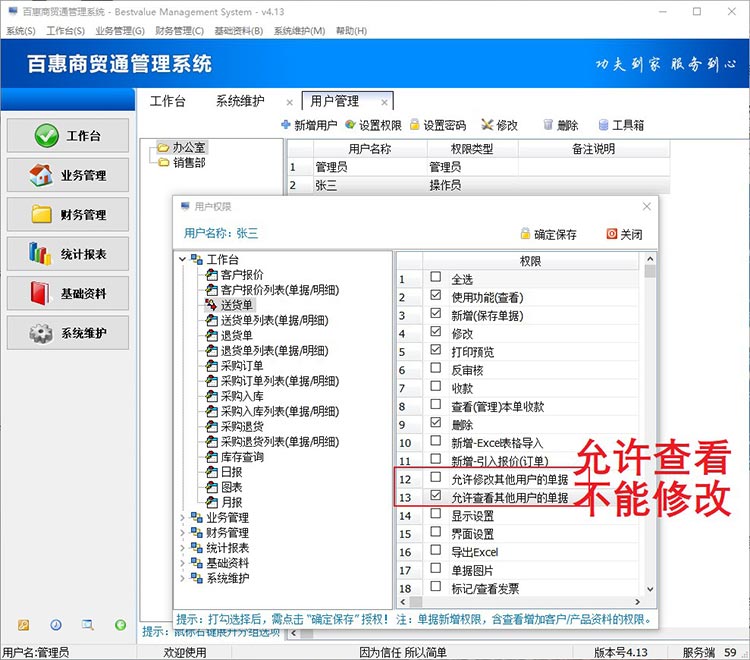
Task: Click the 设置密码 lock icon
Action: click(415, 125)
